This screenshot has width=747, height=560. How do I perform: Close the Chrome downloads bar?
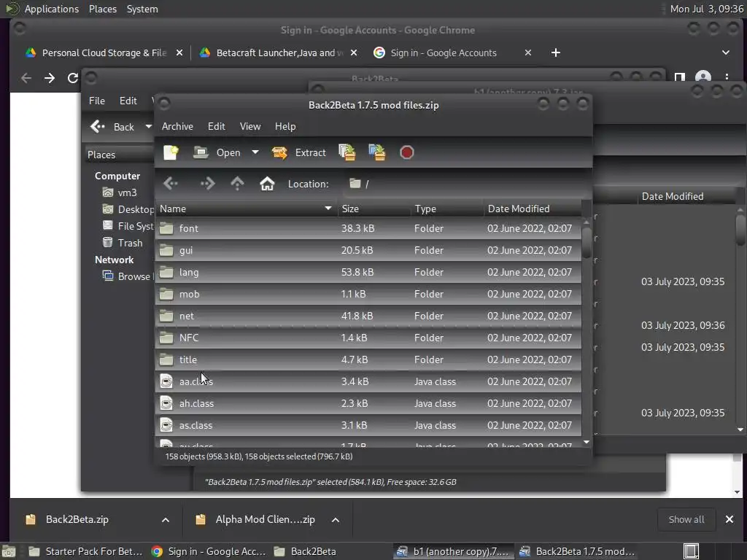point(729,519)
